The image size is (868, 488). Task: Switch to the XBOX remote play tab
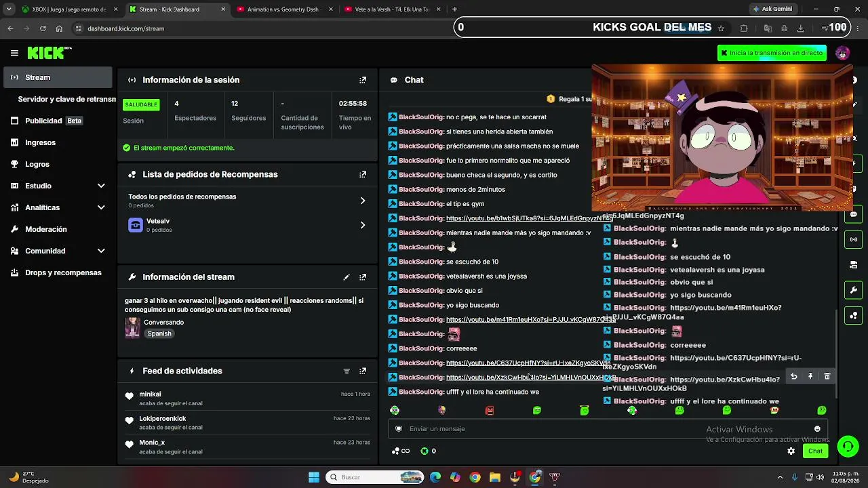tap(69, 9)
